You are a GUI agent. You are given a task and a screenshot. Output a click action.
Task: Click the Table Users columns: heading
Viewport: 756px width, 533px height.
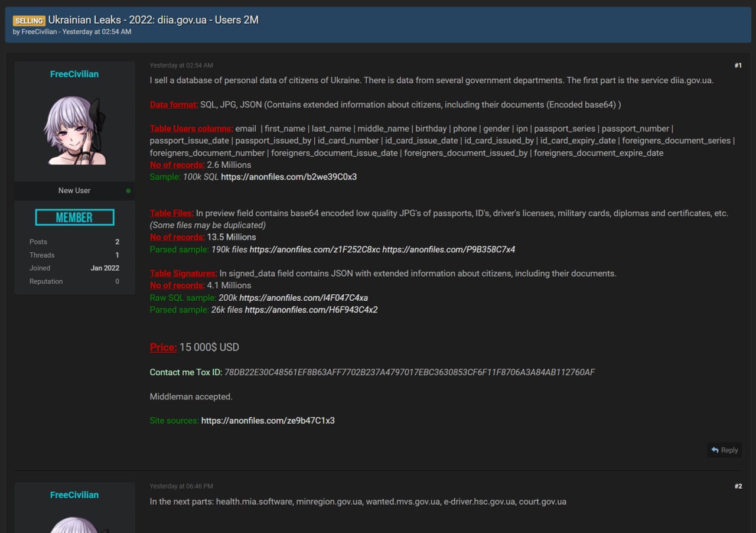[191, 129]
